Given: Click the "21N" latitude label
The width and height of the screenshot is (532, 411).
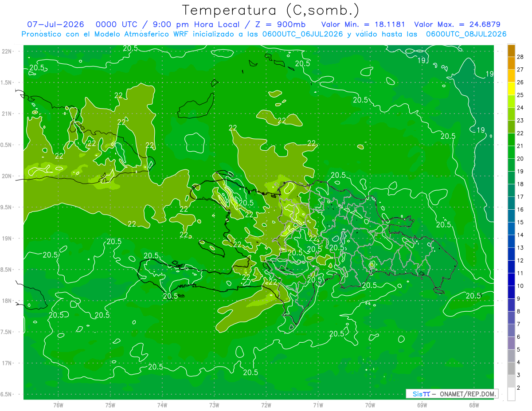Looking at the screenshot, I should point(8,114).
